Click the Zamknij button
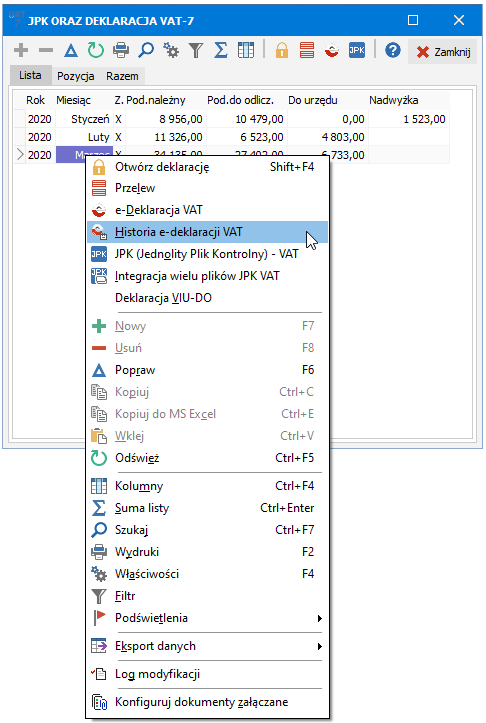The image size is (486, 723). [443, 52]
